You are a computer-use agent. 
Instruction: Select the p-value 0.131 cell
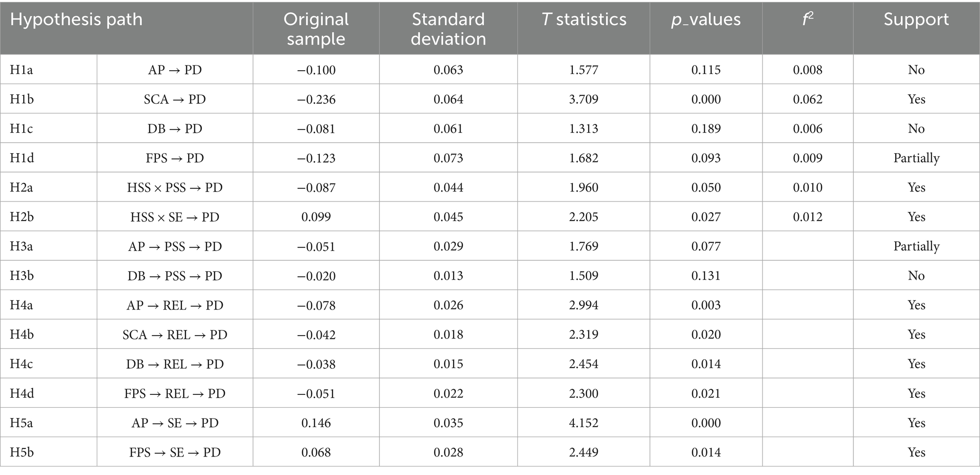point(706,275)
